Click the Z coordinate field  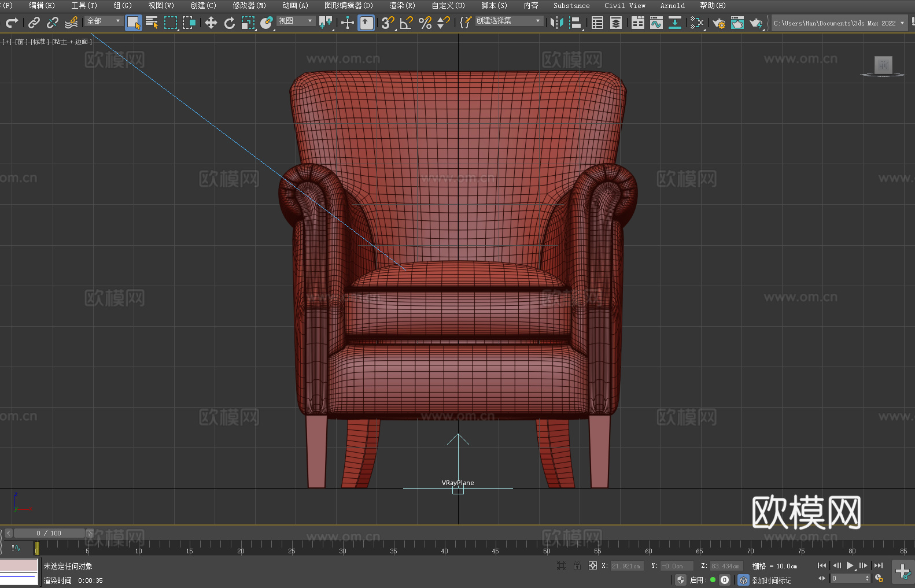pos(726,566)
